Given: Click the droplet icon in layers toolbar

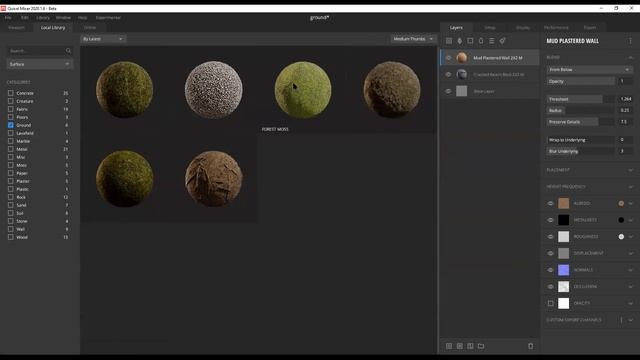Looking at the screenshot, I should [460, 41].
